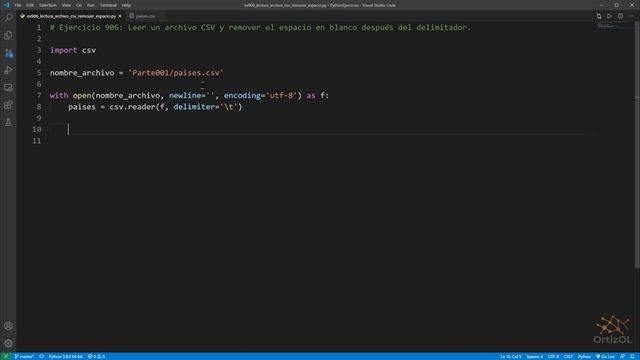Viewport: 640px width, 360px height.
Task: Change indentation via Spaces: 4
Action: pyautogui.click(x=534, y=356)
